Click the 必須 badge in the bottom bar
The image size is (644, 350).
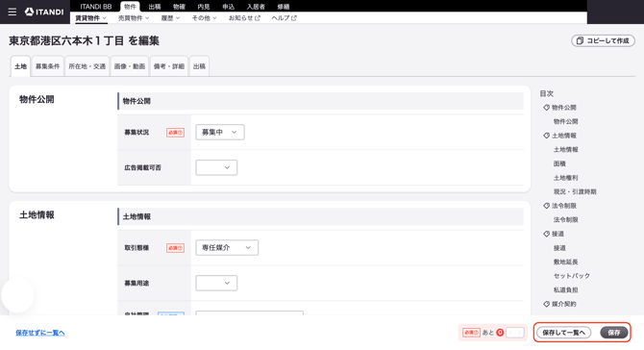tap(471, 333)
